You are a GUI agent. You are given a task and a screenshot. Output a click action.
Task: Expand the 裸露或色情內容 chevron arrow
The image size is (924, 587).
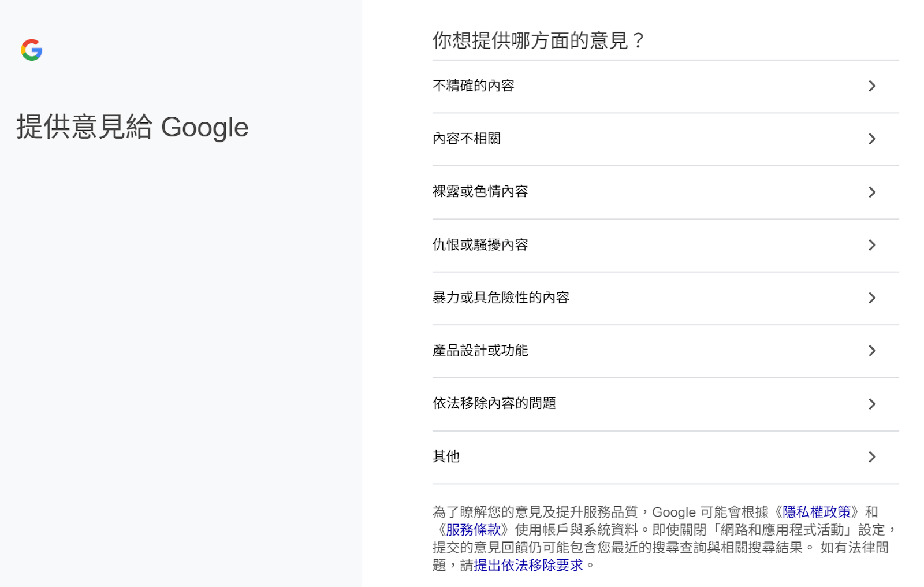click(873, 192)
